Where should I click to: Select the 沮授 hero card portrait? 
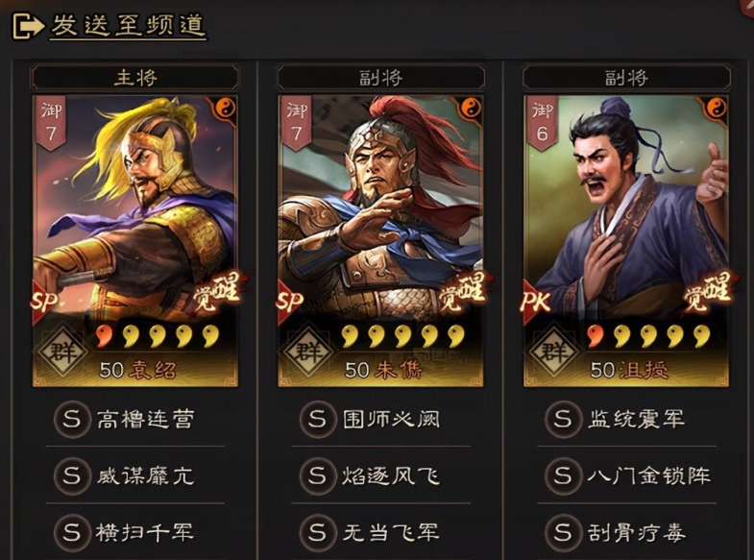pyautogui.click(x=626, y=241)
